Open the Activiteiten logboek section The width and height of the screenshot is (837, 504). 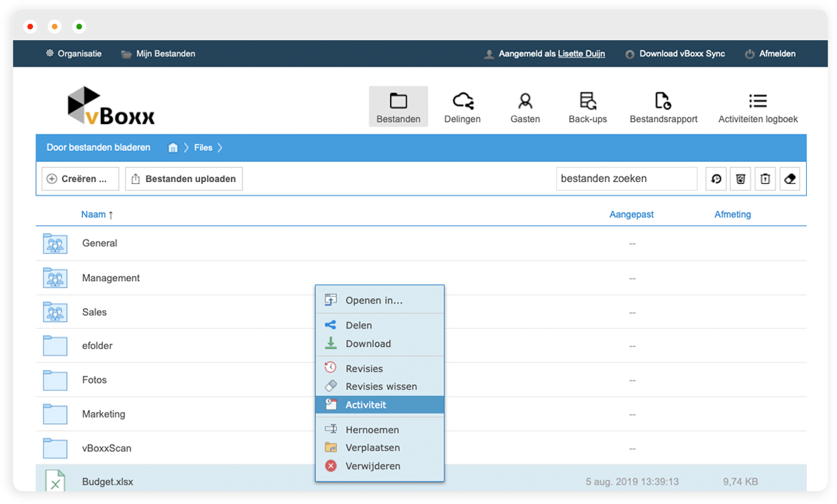758,107
